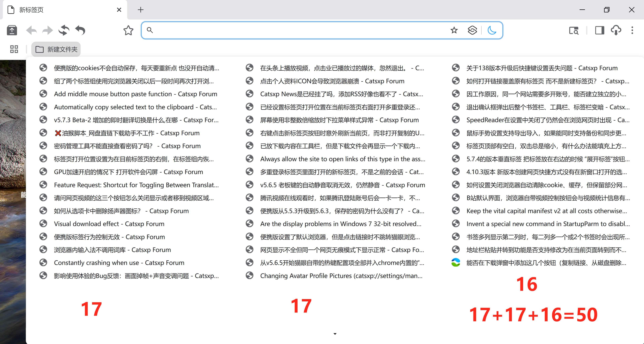Screen dimensions: 644x344
Task: Click the cloud download icon
Action: [616, 30]
